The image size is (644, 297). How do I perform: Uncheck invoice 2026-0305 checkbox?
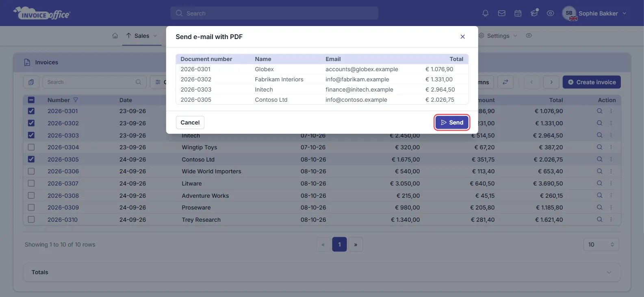[x=31, y=159]
